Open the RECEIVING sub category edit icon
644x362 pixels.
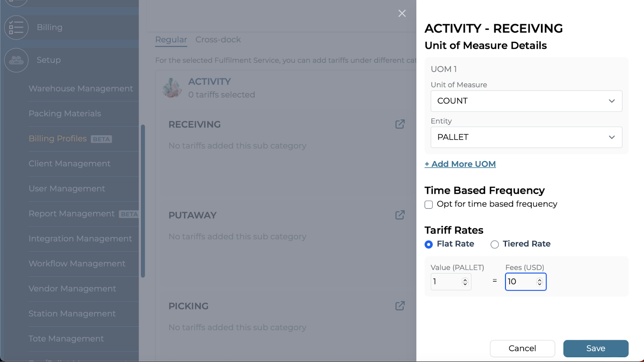click(400, 124)
